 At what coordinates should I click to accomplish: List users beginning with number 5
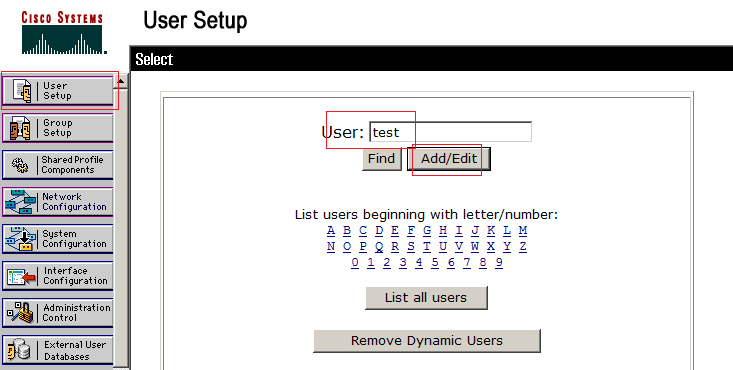point(435,262)
